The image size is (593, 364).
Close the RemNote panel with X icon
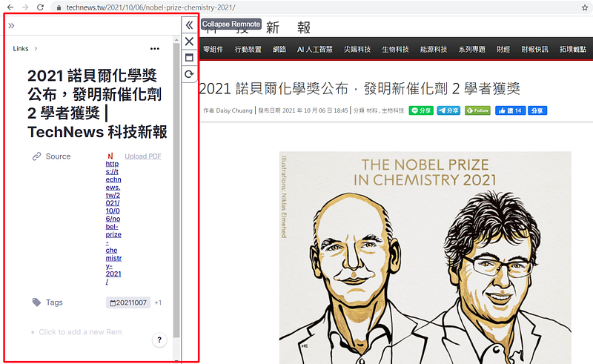[189, 42]
